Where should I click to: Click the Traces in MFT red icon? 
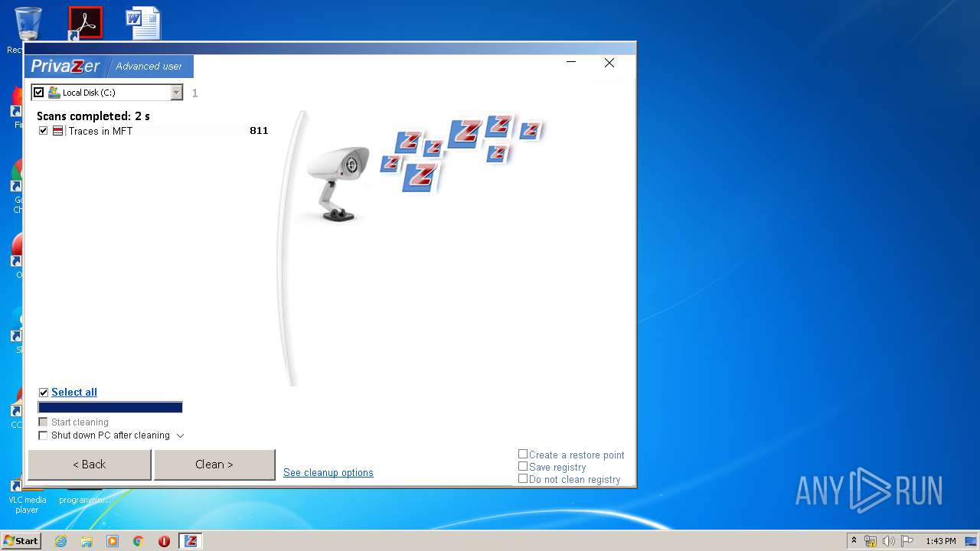(x=57, y=131)
